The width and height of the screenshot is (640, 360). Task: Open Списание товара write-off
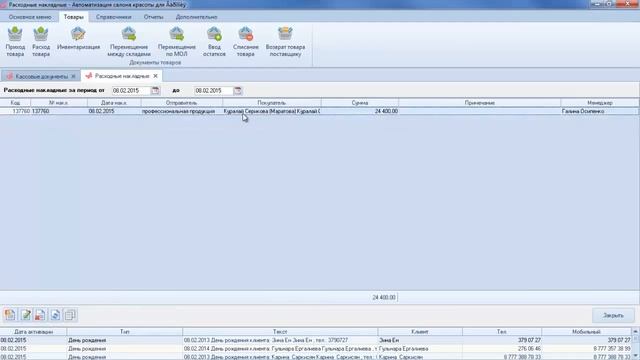point(246,41)
